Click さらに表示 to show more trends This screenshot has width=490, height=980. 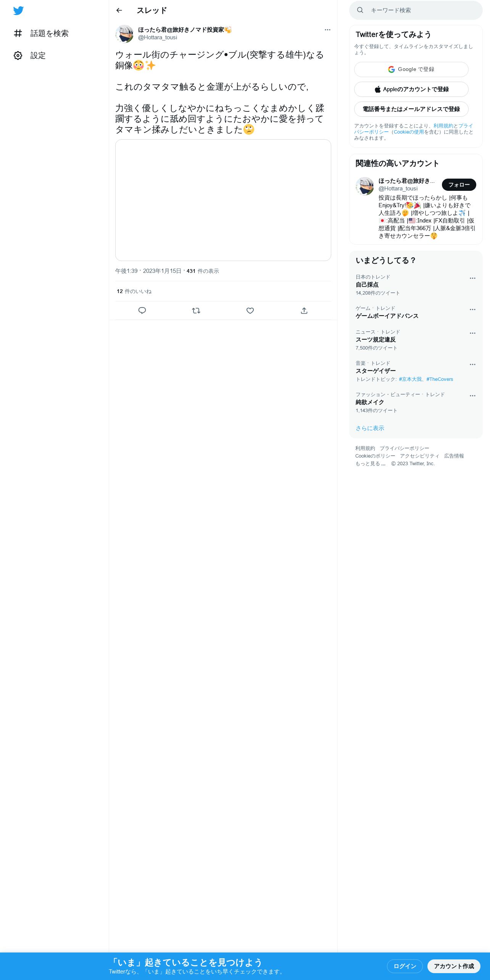[x=370, y=428]
